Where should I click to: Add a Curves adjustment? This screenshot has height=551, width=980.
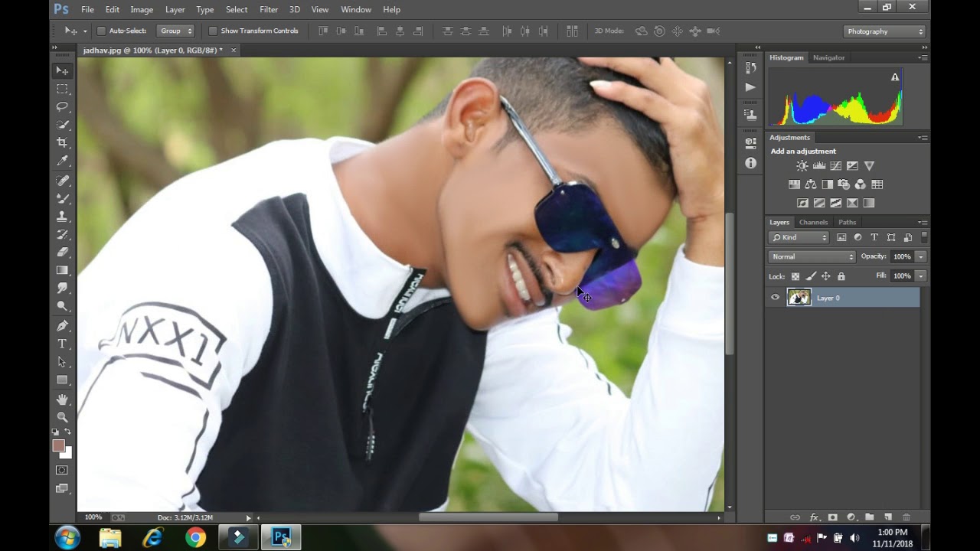[835, 166]
